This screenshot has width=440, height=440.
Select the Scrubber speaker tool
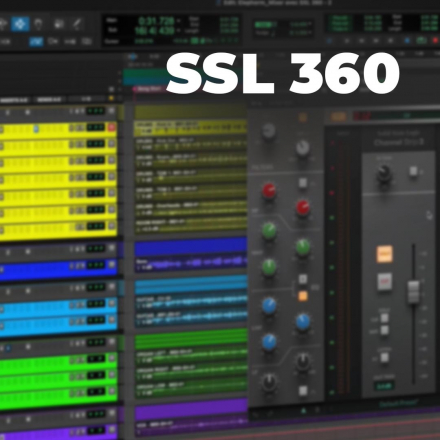click(59, 24)
